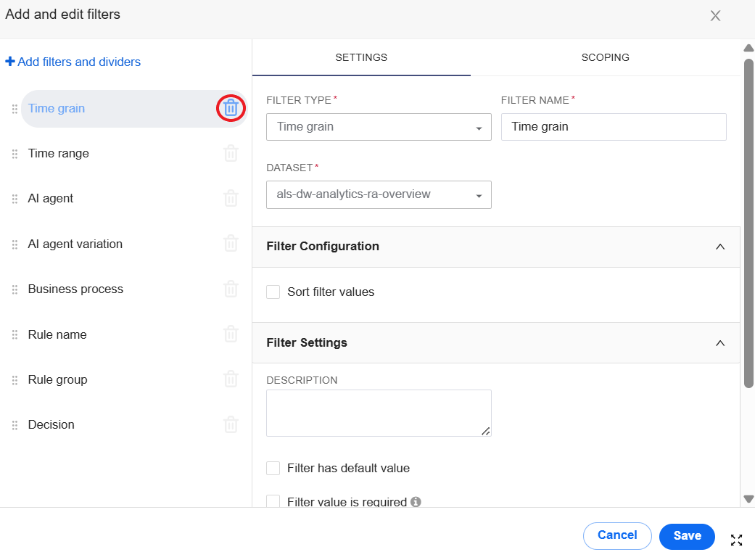Screen dimensions: 755x560
Task: Click the info icon beside Filter value is required
Action: [x=416, y=501]
